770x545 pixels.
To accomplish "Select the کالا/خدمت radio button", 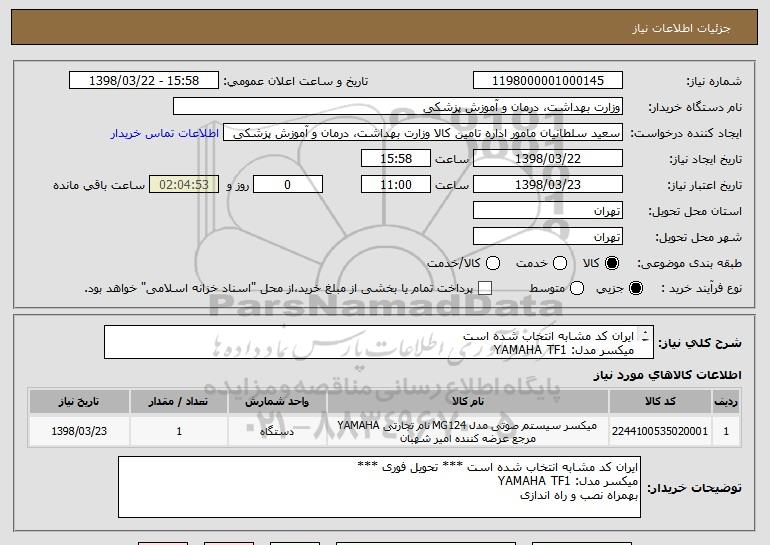I will point(493,263).
